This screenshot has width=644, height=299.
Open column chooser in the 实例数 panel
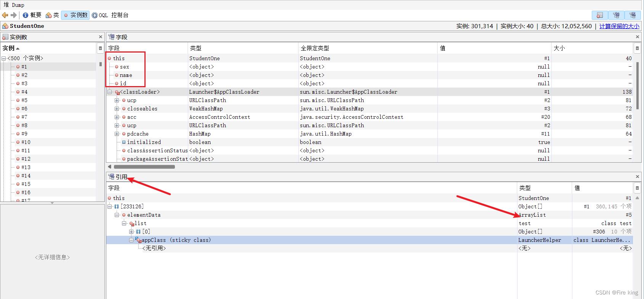tap(100, 48)
